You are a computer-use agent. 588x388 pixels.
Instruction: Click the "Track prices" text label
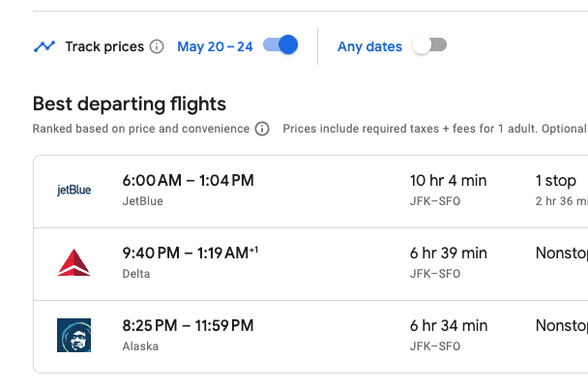104,46
